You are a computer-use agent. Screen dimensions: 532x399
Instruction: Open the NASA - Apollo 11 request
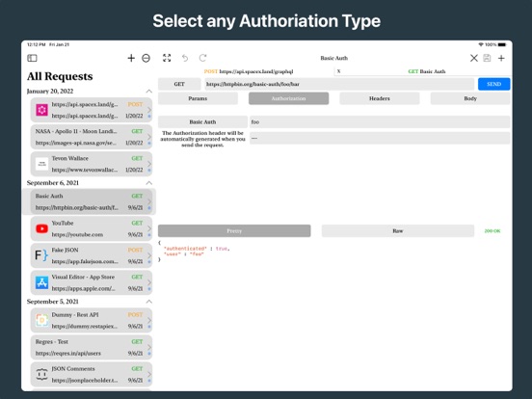[x=92, y=137]
